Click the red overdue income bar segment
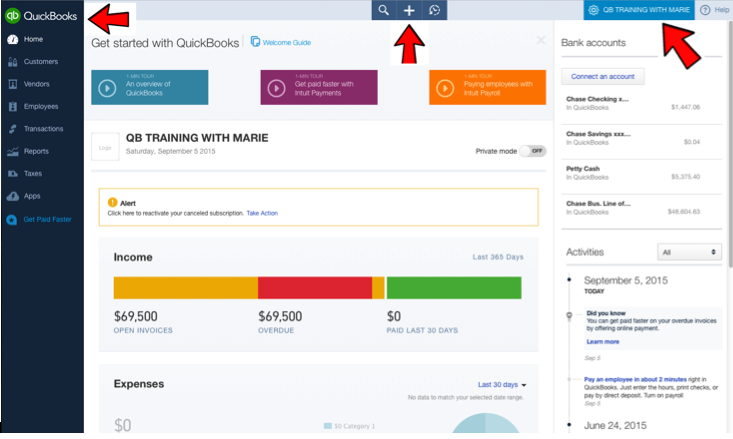733x439 pixels. pos(315,288)
